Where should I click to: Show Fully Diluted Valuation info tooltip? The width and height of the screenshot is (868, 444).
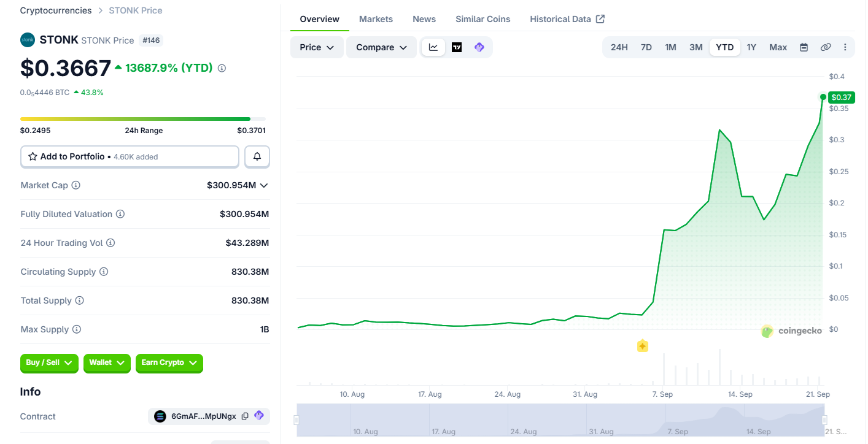(120, 214)
